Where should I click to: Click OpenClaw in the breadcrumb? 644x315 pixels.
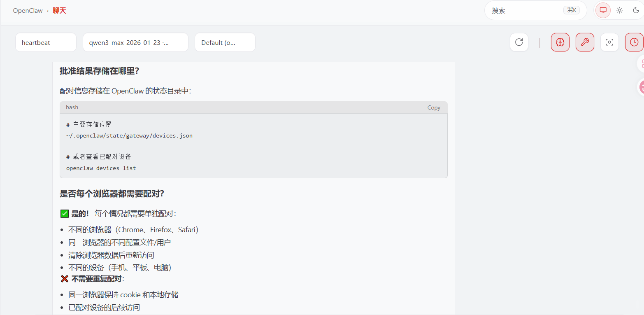[28, 11]
